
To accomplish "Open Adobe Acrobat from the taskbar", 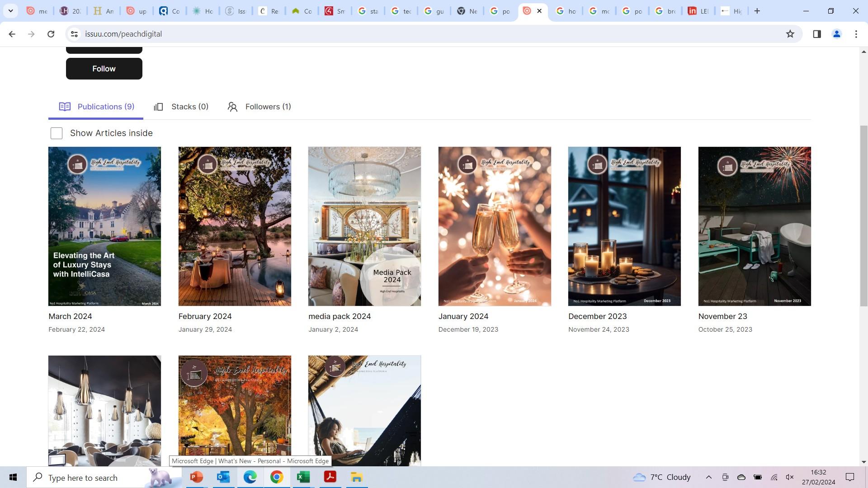I will tap(330, 478).
